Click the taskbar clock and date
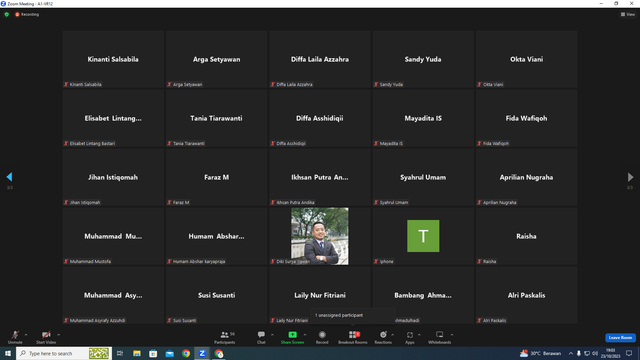 click(x=611, y=353)
